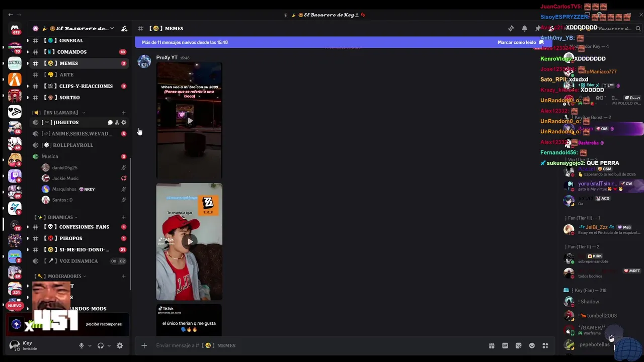This screenshot has height=362, width=644.
Task: Go back using the top-left back arrow
Action: [x=11, y=15]
